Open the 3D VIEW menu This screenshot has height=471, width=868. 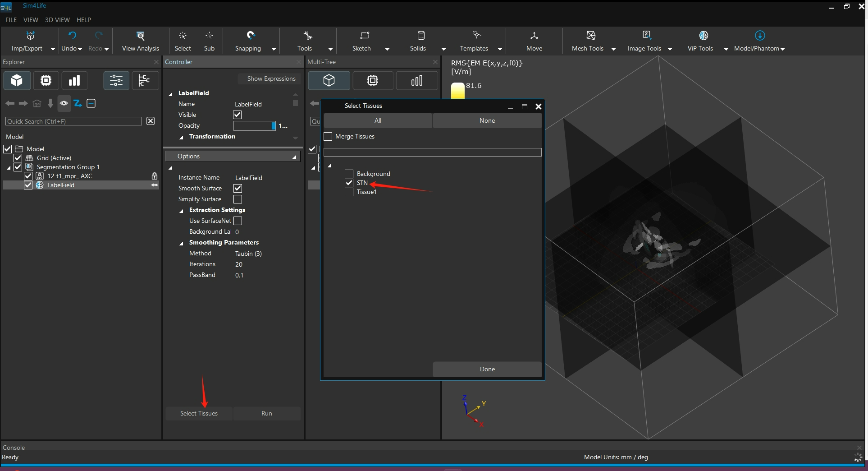click(57, 20)
